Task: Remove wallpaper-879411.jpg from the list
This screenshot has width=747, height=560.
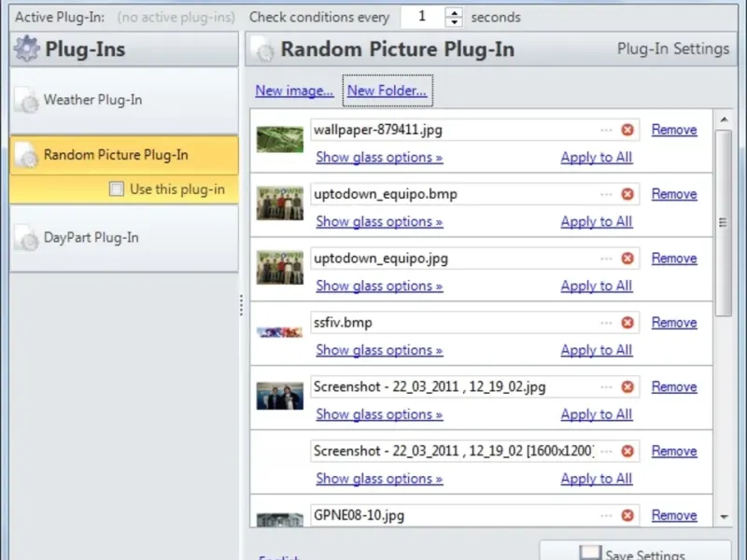Action: [x=674, y=130]
